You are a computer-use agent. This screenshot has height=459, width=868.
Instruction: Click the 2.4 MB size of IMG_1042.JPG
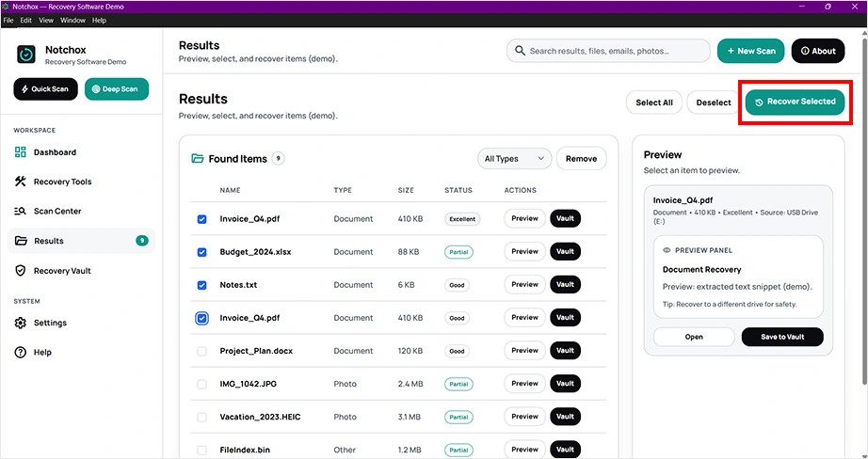pos(409,384)
